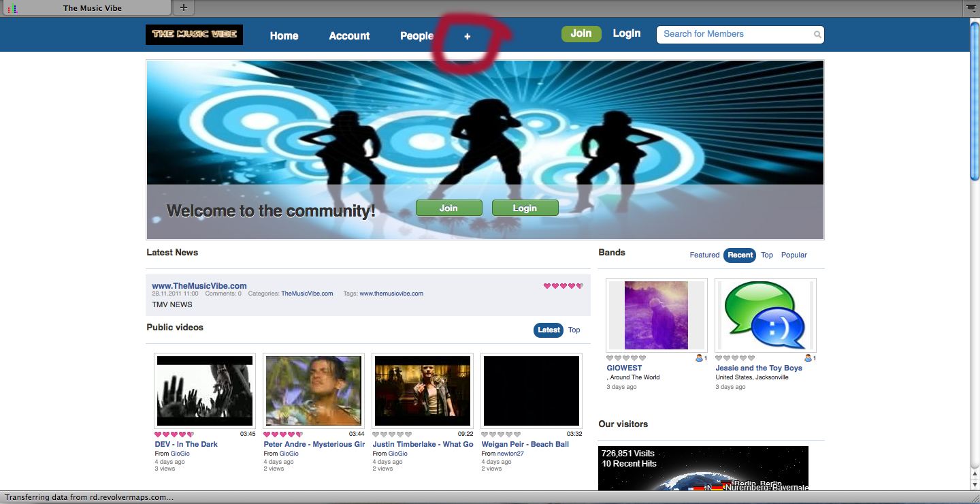Image resolution: width=980 pixels, height=504 pixels.
Task: Click GIOWEST fans count icon
Action: point(700,358)
